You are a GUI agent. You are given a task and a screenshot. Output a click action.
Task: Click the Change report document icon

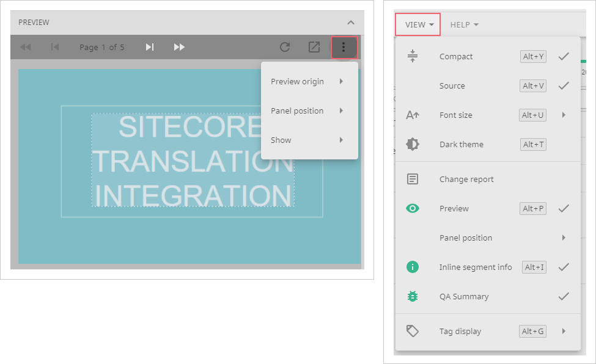click(413, 179)
